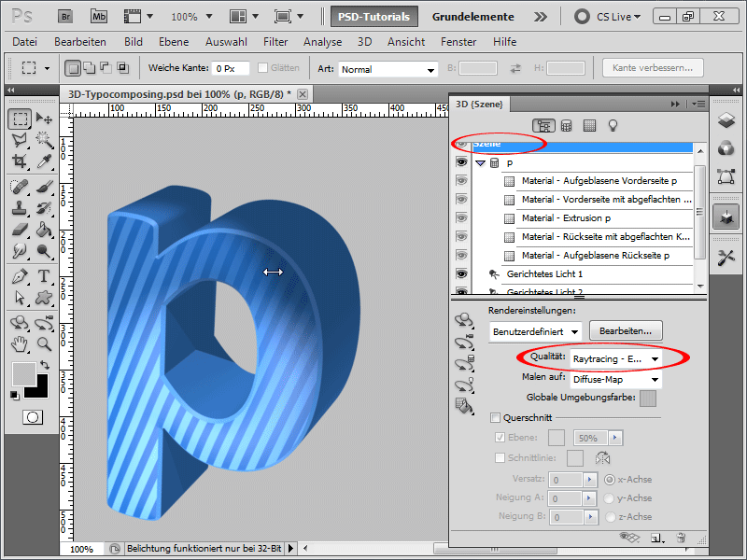Select the Paint Bucket tool

[x=44, y=230]
